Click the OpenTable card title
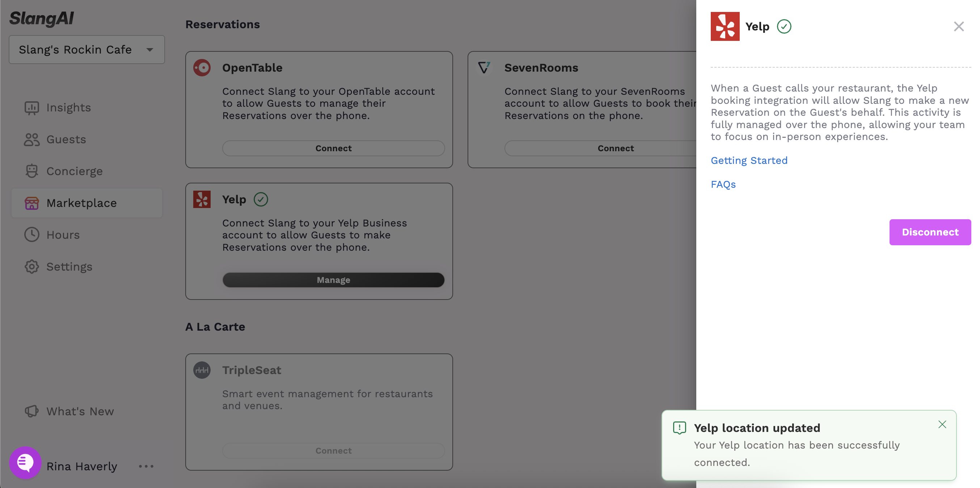Screen dimensions: 980x488 pyautogui.click(x=252, y=68)
